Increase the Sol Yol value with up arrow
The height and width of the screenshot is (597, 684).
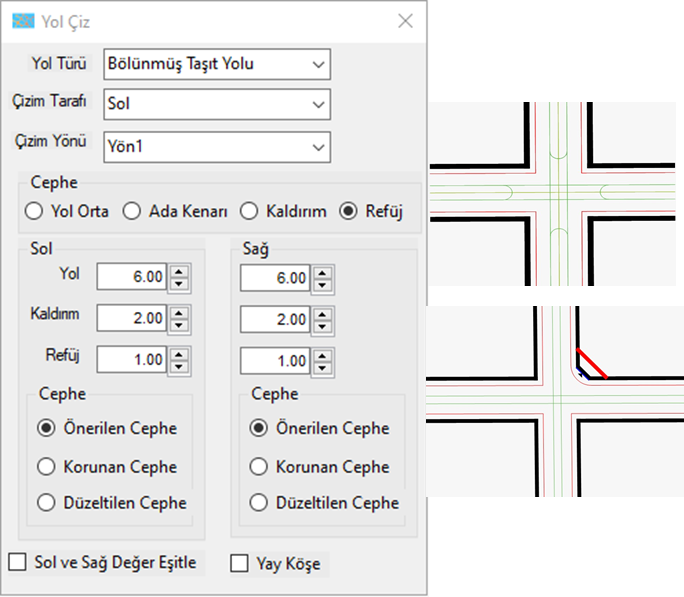(179, 272)
